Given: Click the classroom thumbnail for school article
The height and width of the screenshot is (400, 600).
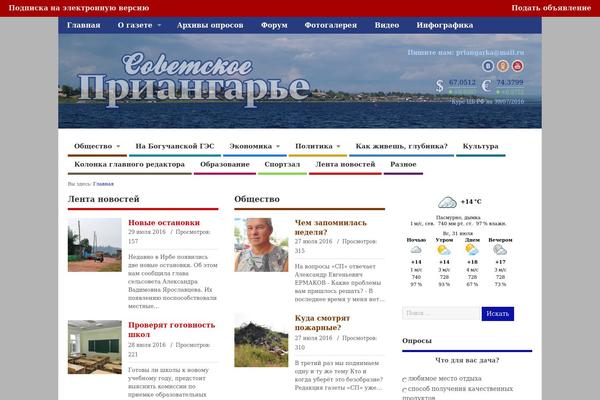Looking at the screenshot, I should tap(95, 347).
